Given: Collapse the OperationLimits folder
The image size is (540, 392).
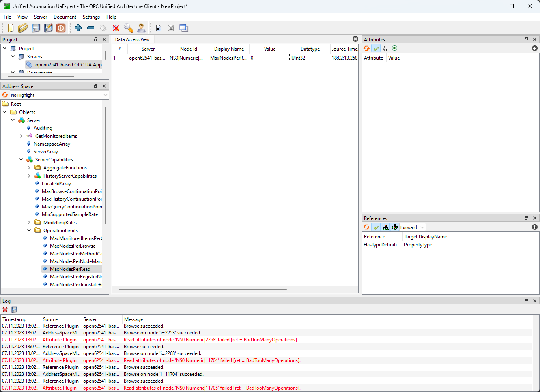Looking at the screenshot, I should (x=28, y=230).
